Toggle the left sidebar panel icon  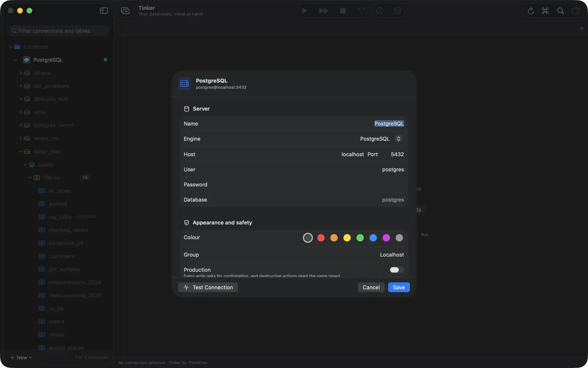(104, 11)
